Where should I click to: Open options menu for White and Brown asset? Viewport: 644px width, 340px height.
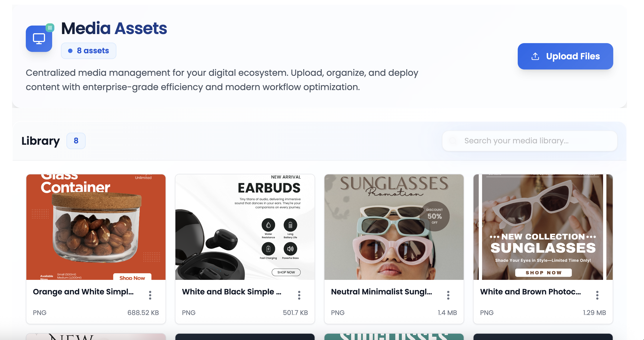(597, 295)
